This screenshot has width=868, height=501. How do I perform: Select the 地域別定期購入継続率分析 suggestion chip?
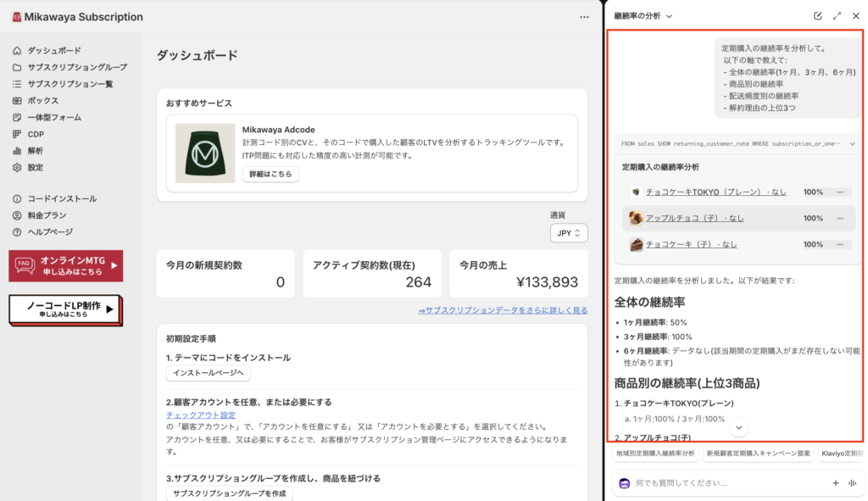(x=654, y=454)
